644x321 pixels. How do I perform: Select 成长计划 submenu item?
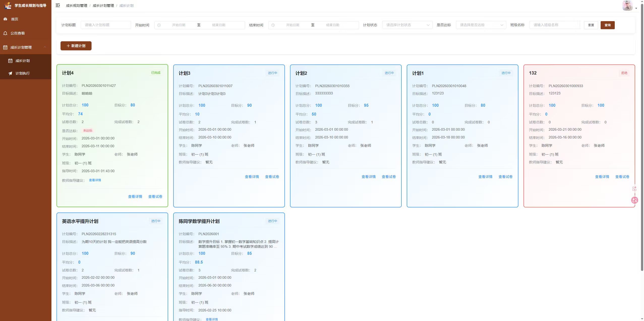[26, 61]
